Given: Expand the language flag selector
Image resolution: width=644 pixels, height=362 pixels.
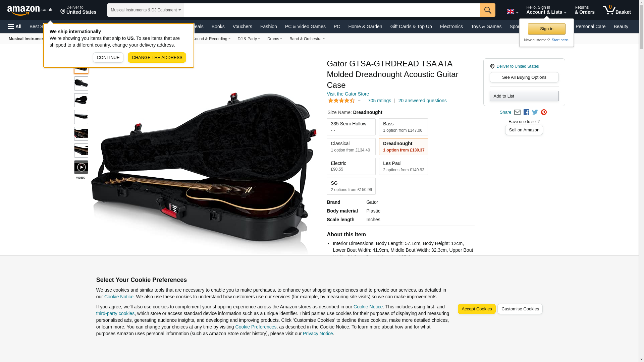Looking at the screenshot, I should click(512, 12).
